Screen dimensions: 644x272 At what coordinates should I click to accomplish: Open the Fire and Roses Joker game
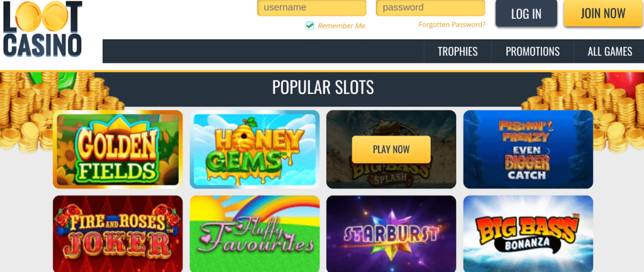pyautogui.click(x=118, y=234)
